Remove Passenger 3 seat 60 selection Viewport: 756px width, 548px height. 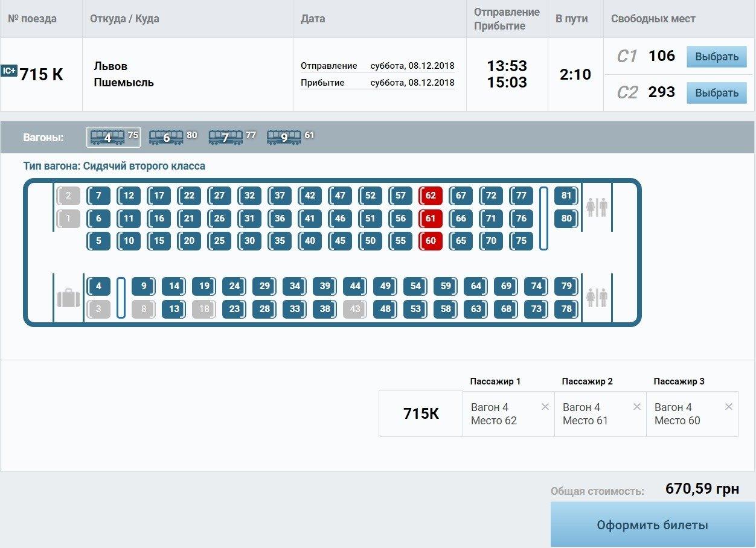pos(729,407)
